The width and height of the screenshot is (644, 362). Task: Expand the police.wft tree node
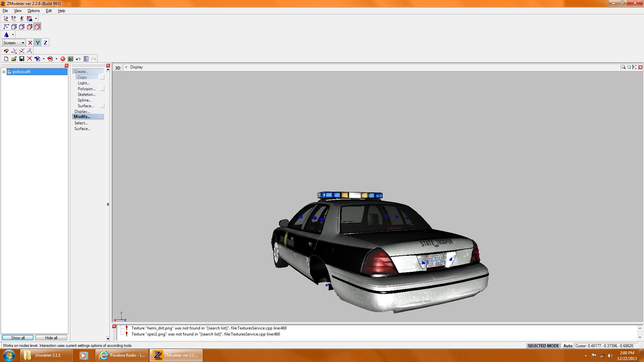4,72
